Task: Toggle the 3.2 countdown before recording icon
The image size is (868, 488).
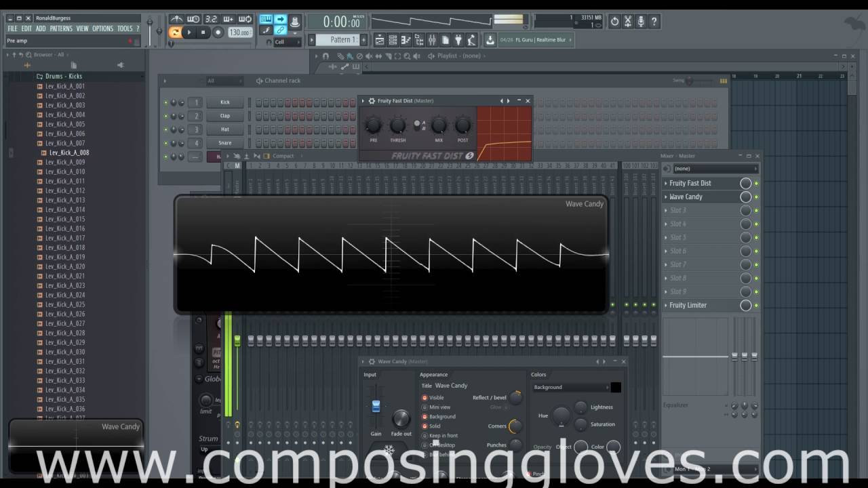Action: tap(212, 19)
